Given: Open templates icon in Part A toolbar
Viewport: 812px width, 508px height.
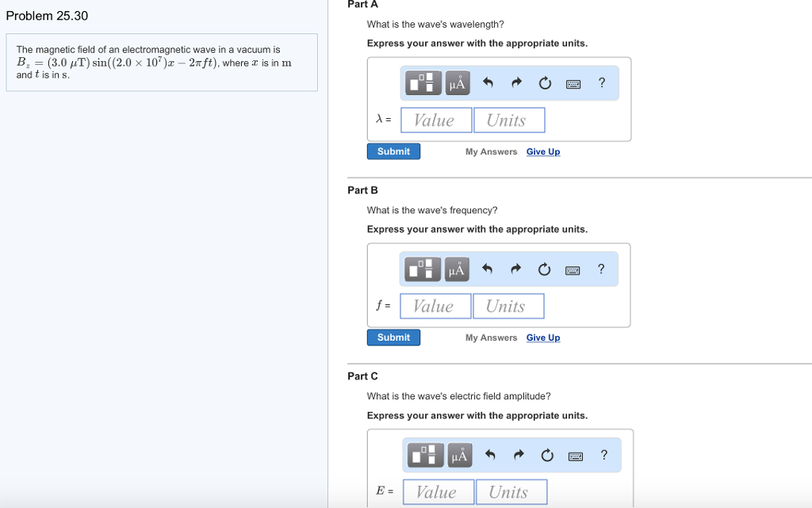Looking at the screenshot, I should point(423,82).
